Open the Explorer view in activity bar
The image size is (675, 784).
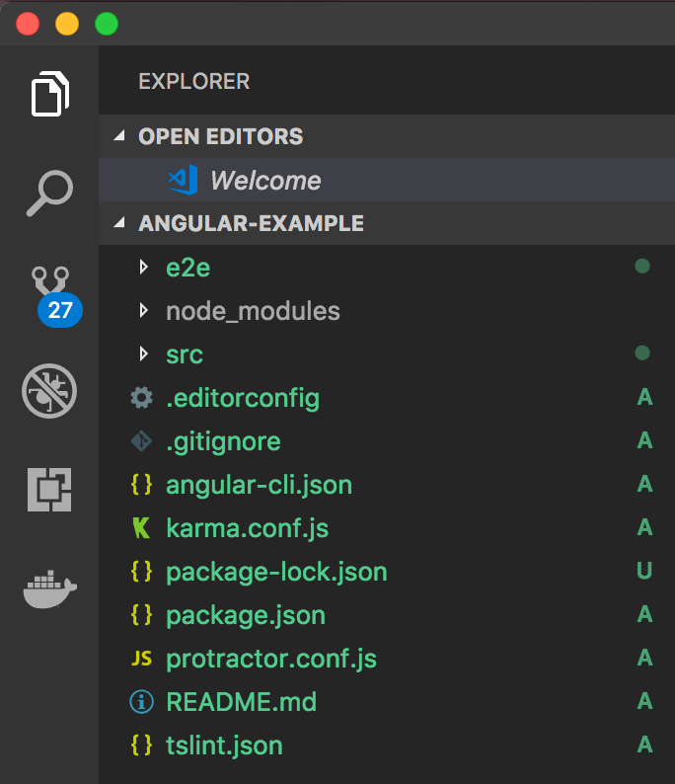click(50, 94)
